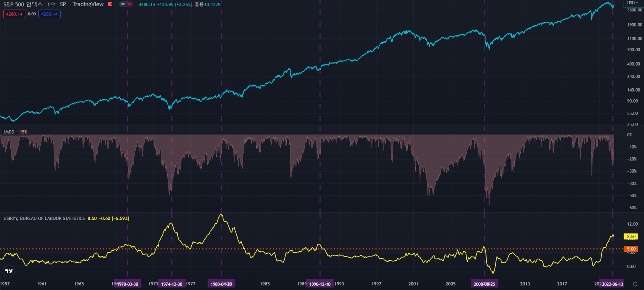Select the USIRYY Bureau of Labour Statistics legend
The width and height of the screenshot is (644, 290).
tap(44, 218)
